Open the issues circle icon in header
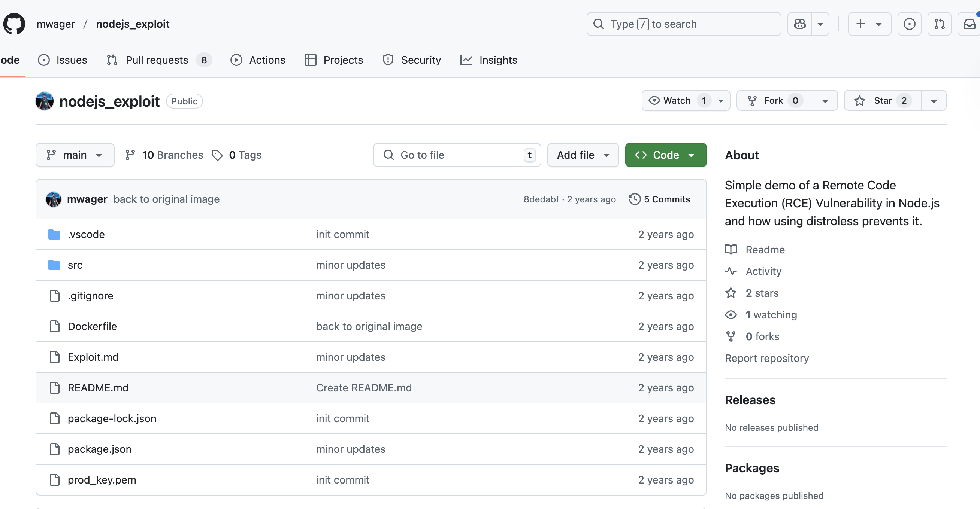Image resolution: width=980 pixels, height=509 pixels. [909, 24]
